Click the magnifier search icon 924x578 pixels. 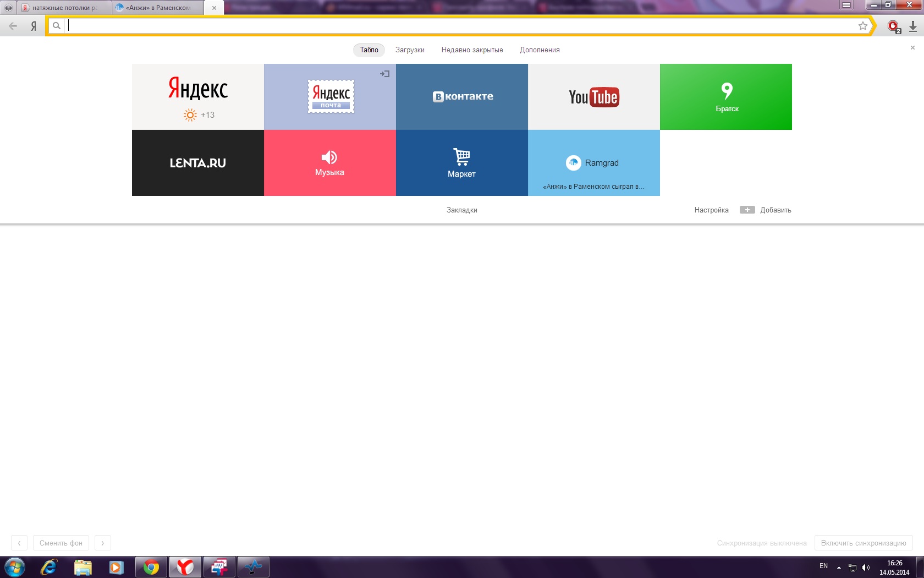(x=57, y=26)
